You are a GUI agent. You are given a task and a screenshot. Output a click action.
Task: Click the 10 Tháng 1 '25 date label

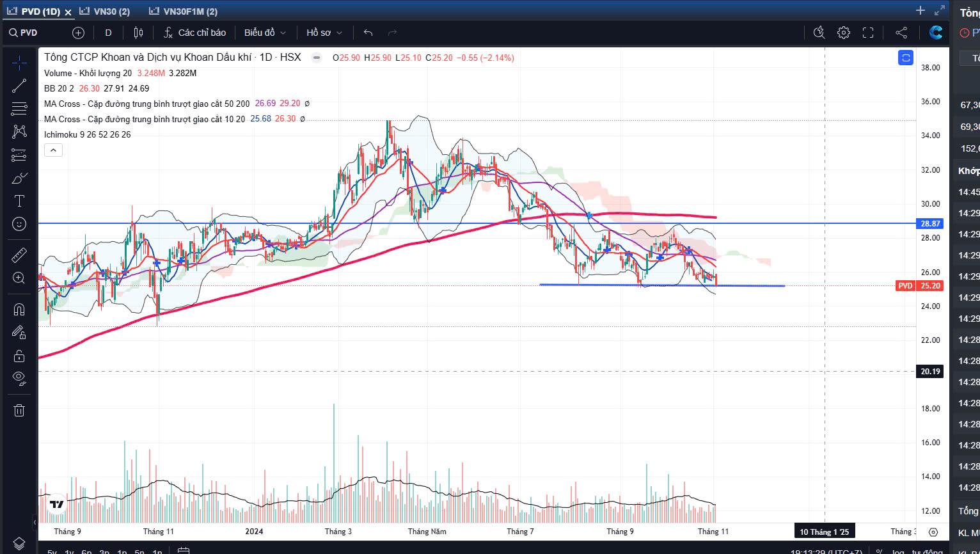click(825, 532)
